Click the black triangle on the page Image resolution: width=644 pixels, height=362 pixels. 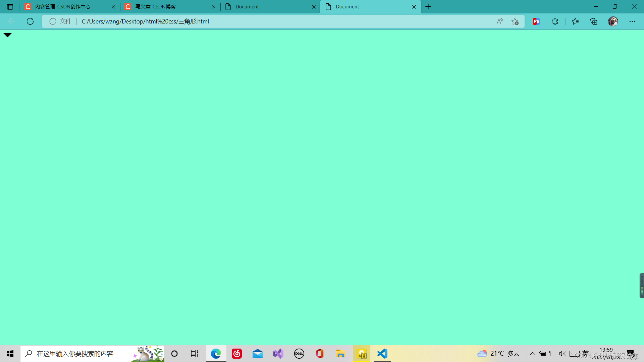(7, 35)
